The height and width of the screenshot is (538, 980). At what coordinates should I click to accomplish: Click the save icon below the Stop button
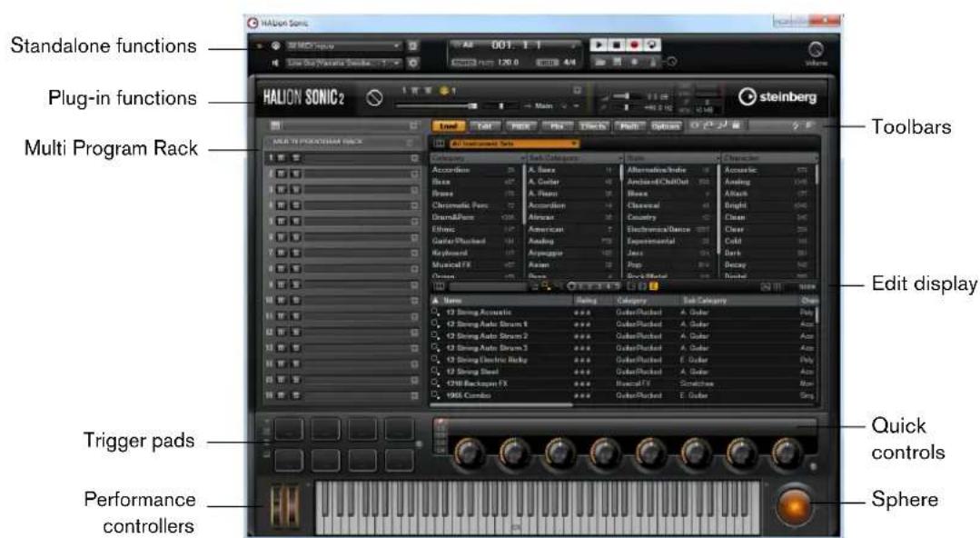(x=617, y=61)
